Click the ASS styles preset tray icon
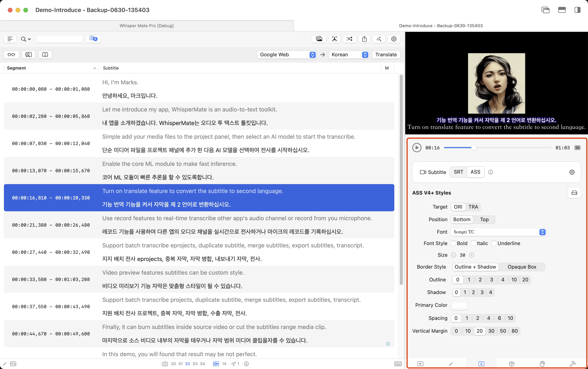588x369 pixels. [574, 193]
